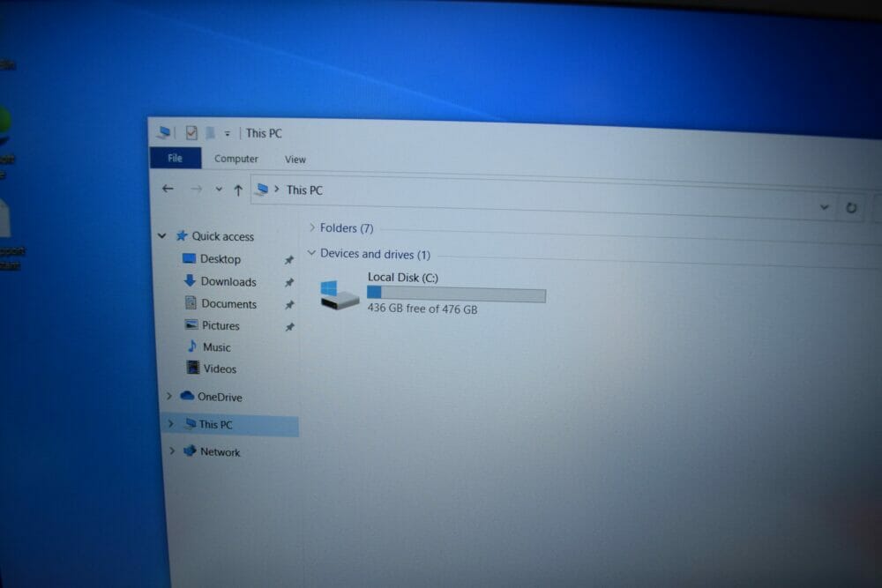Screen dimensions: 882x588
Task: Switch to the Computer ribbon tab
Action: 236,159
